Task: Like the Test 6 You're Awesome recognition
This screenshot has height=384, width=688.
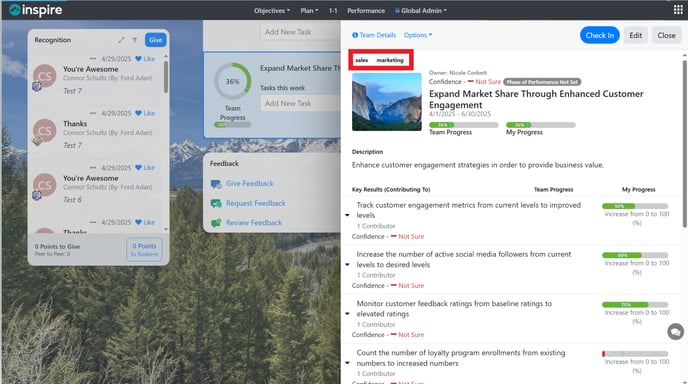Action: (145, 168)
